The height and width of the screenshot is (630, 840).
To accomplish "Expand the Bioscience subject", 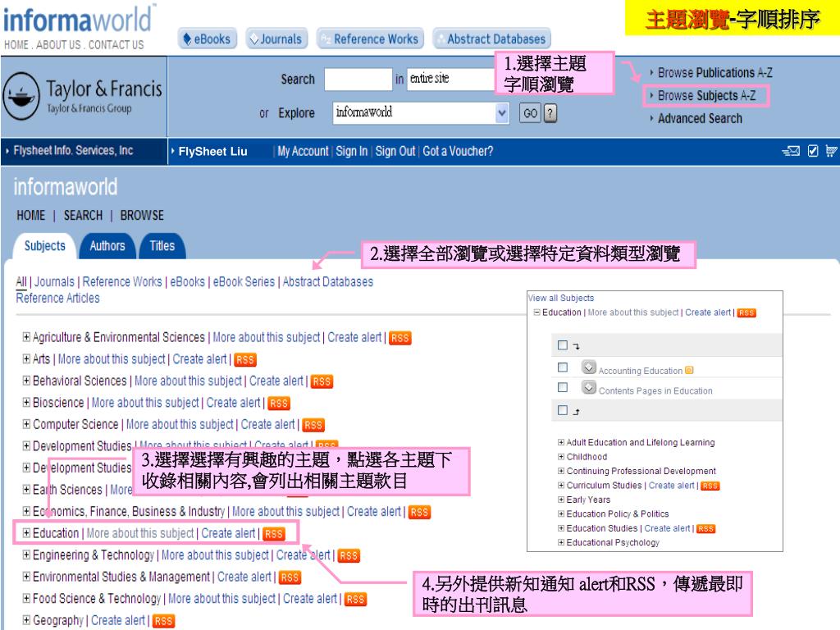I will point(26,402).
